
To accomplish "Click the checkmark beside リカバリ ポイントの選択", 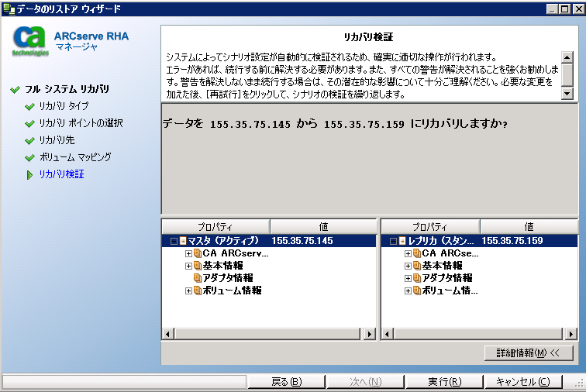I will click(x=29, y=124).
